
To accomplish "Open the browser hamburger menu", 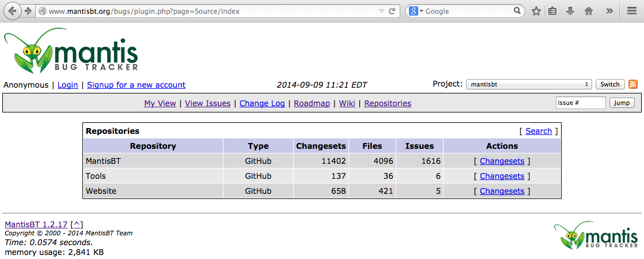I will point(631,11).
